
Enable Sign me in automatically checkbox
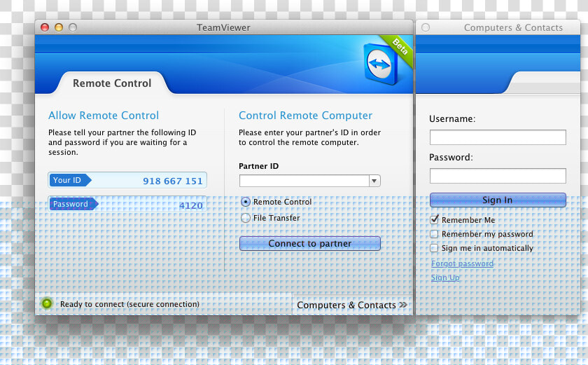434,248
